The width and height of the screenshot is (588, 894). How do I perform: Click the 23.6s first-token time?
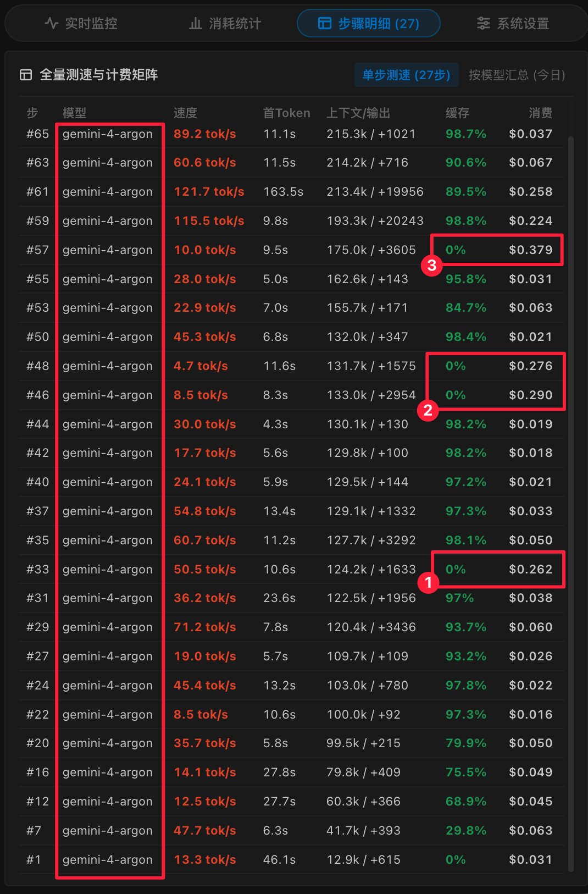[x=279, y=598]
